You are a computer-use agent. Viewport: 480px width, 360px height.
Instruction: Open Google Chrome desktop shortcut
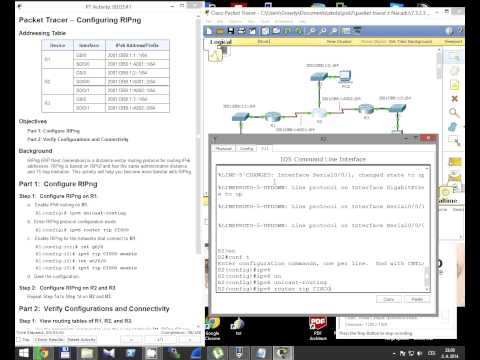tap(213, 328)
